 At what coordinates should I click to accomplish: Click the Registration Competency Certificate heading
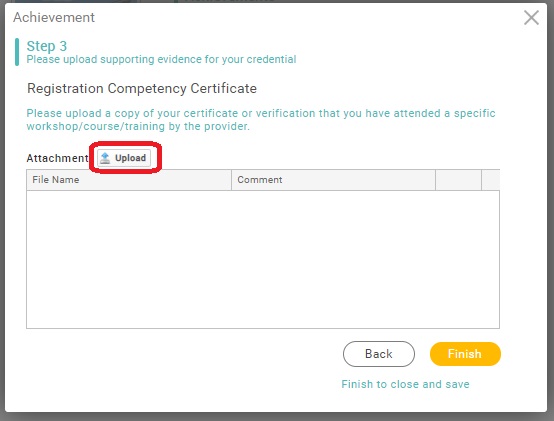point(142,88)
